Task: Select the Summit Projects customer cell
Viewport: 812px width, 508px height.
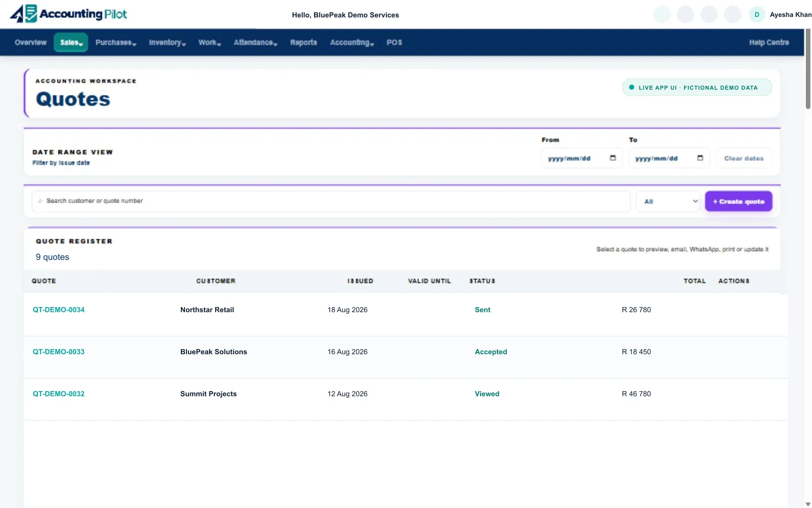Action: pos(209,394)
